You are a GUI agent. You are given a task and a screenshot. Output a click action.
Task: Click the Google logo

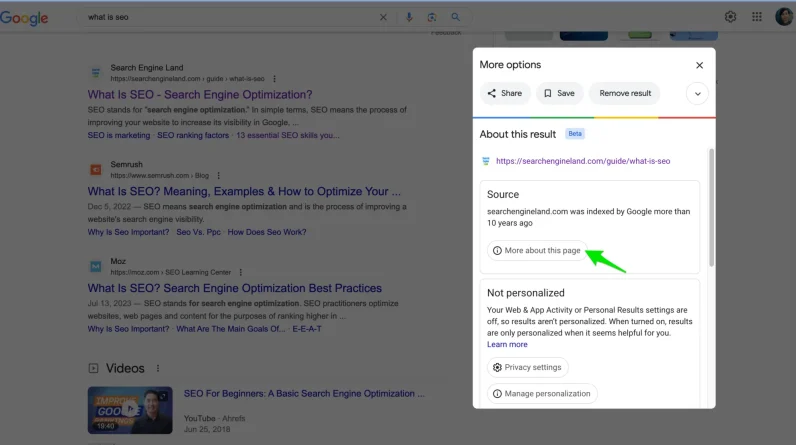point(24,18)
